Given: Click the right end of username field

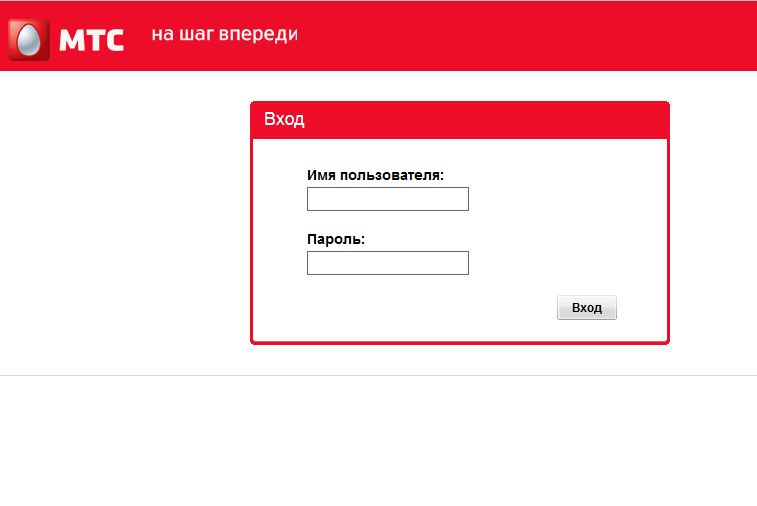Looking at the screenshot, I should pos(460,199).
